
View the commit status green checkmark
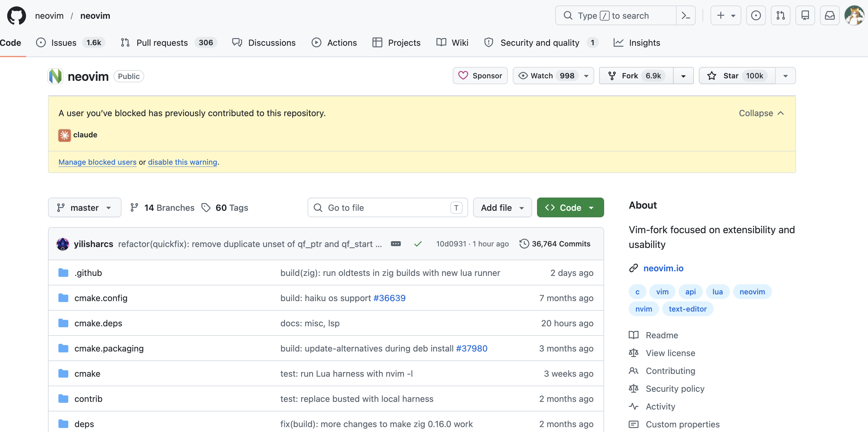[x=418, y=244]
